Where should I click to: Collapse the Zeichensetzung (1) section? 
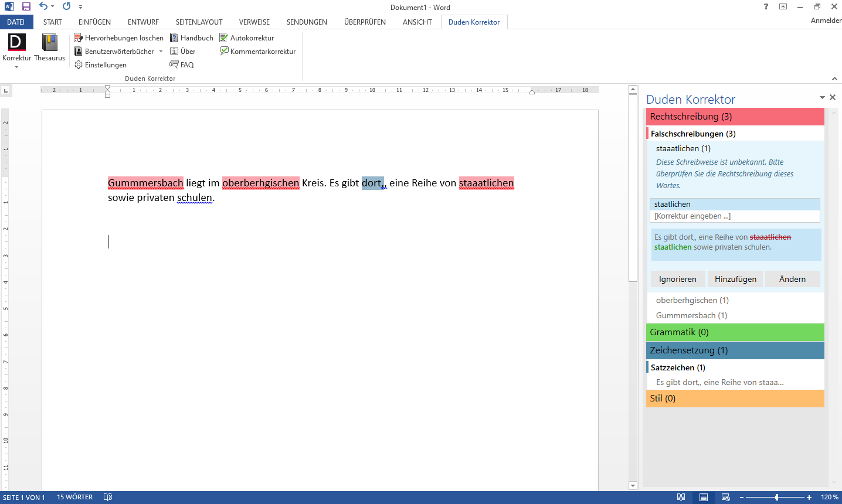tap(735, 350)
